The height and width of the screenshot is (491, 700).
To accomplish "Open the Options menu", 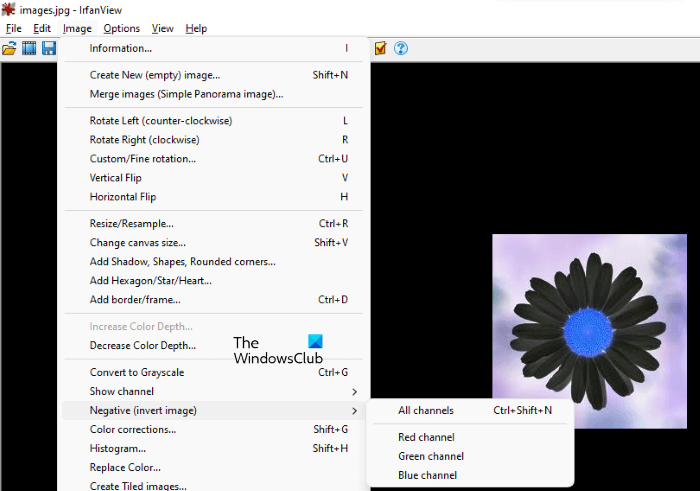I will (121, 29).
